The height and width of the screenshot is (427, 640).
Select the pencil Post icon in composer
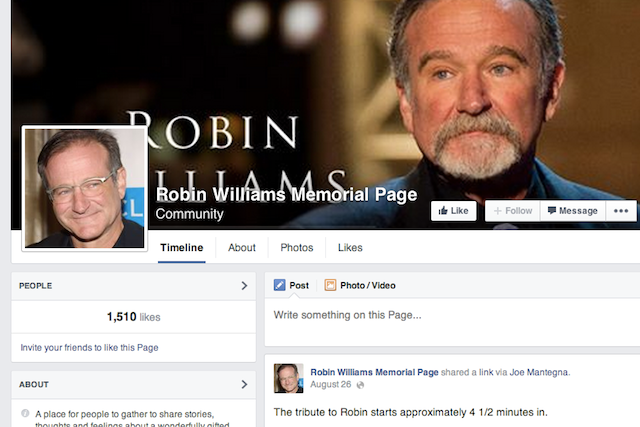(280, 286)
